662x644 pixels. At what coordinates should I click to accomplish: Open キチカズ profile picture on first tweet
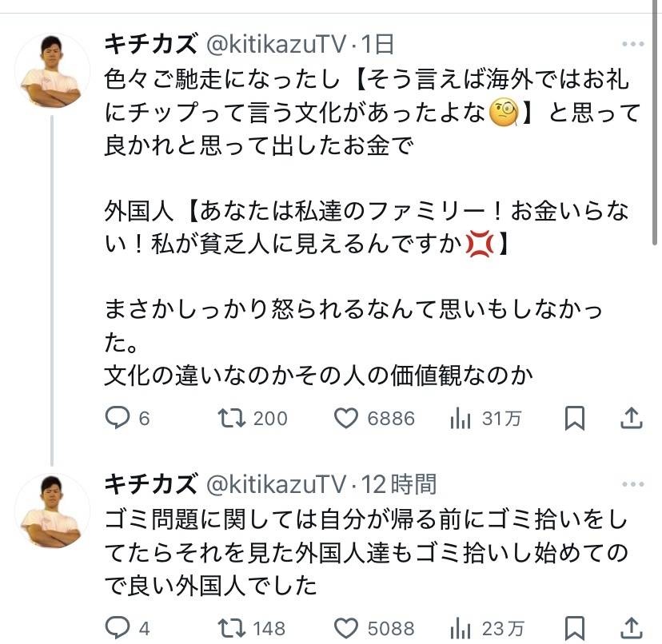[54, 72]
